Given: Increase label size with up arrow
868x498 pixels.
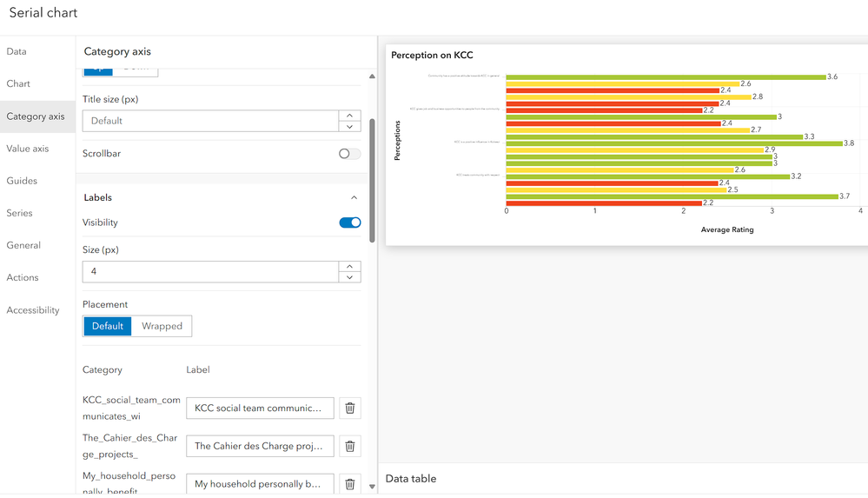Looking at the screenshot, I should (x=349, y=267).
